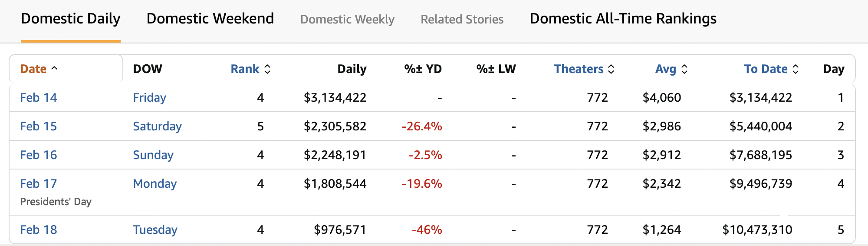
Task: Click the Monday day-of-week link
Action: pyautogui.click(x=155, y=184)
